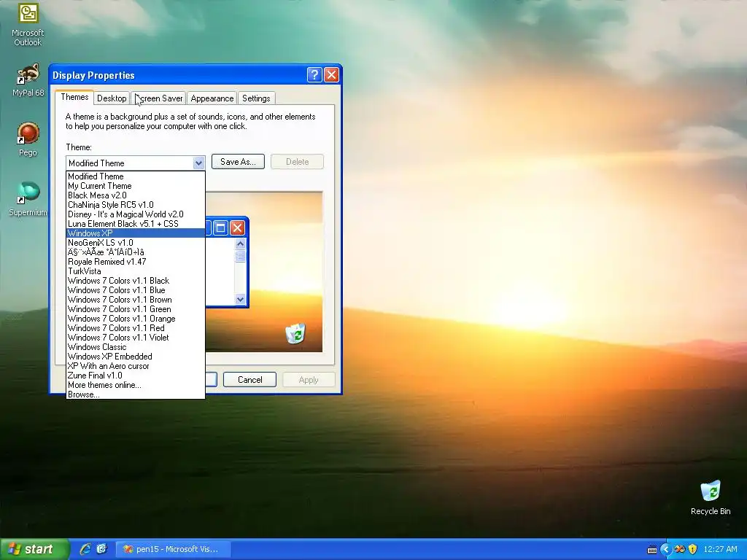747x560 pixels.
Task: Select the highlighted 'Windows XP' theme
Action: [x=136, y=233]
